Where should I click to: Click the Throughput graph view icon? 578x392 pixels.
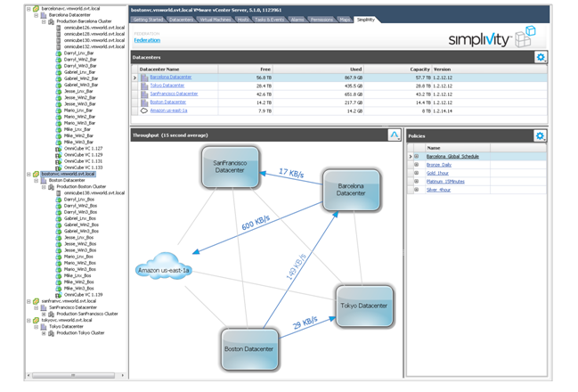(395, 135)
